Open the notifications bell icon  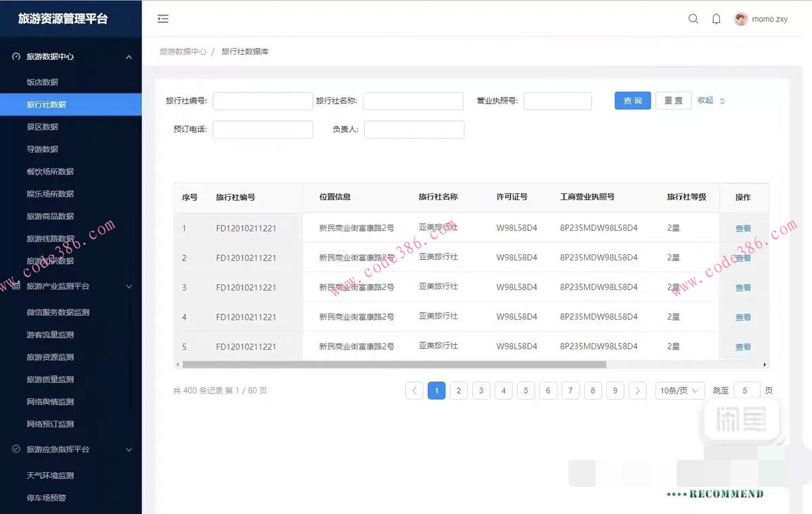point(716,19)
